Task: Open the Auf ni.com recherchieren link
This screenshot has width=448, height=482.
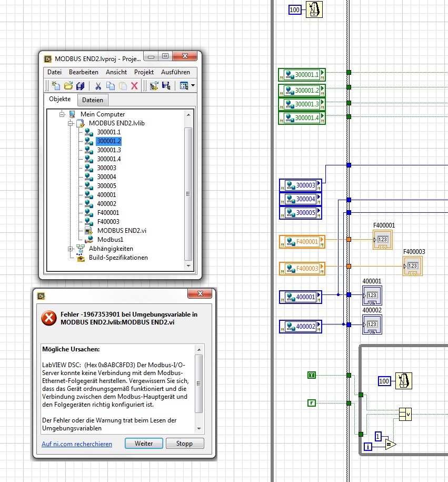Action: 77,444
